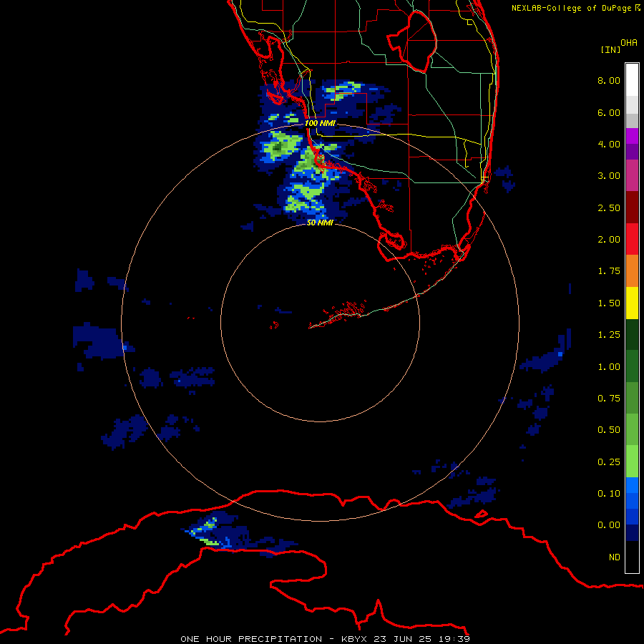Select the 0.10 legend value

click(x=609, y=494)
